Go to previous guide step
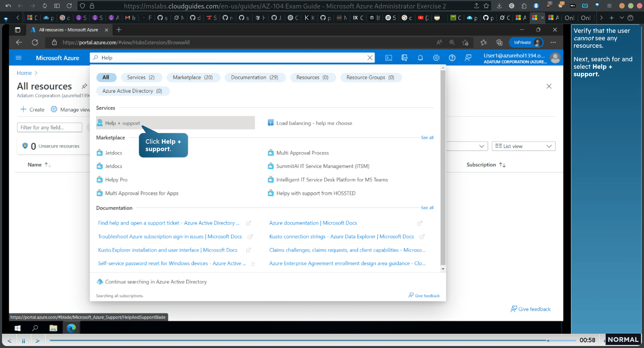Viewport: 644px width, 348px height. click(x=9, y=341)
